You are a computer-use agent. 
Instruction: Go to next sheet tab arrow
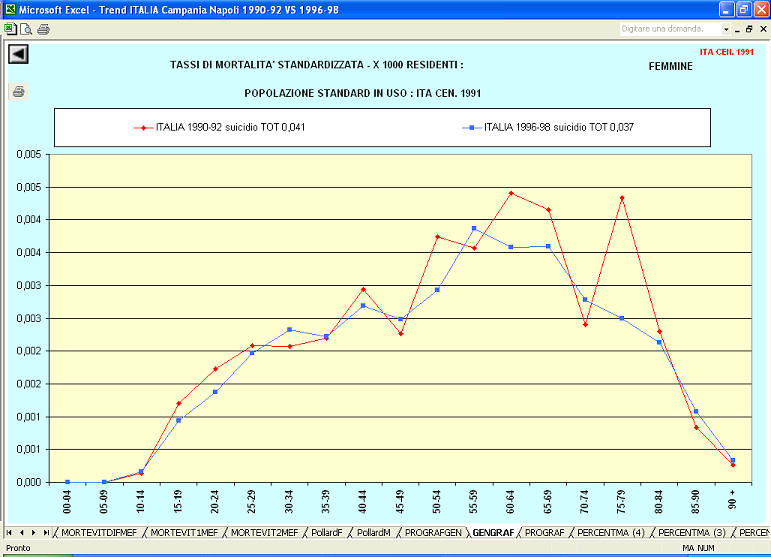[33, 532]
